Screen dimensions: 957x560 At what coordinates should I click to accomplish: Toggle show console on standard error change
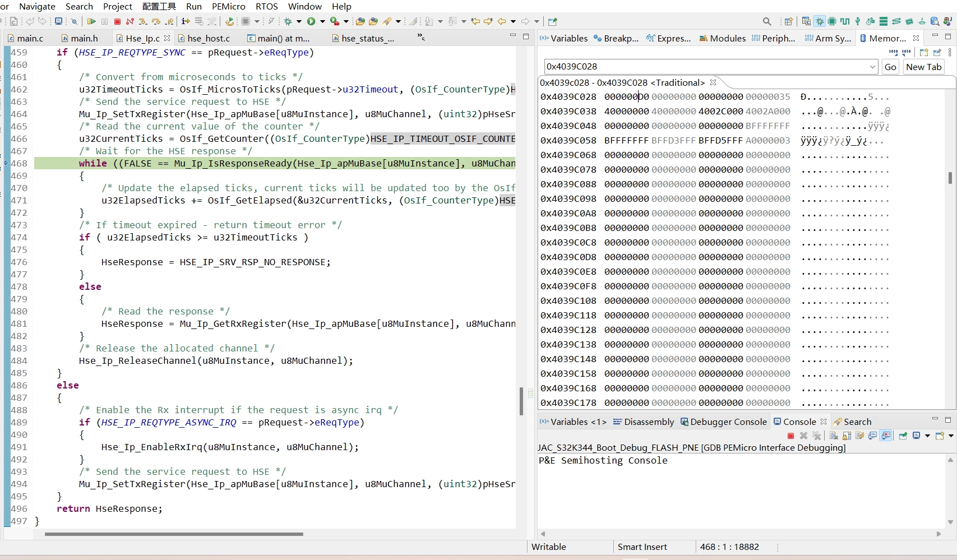886,436
